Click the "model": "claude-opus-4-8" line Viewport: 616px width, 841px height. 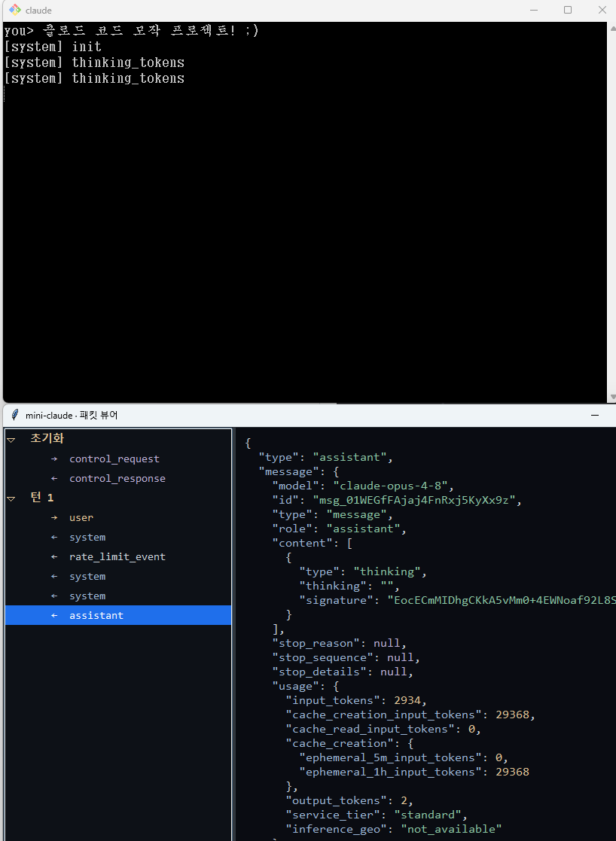[x=363, y=486]
